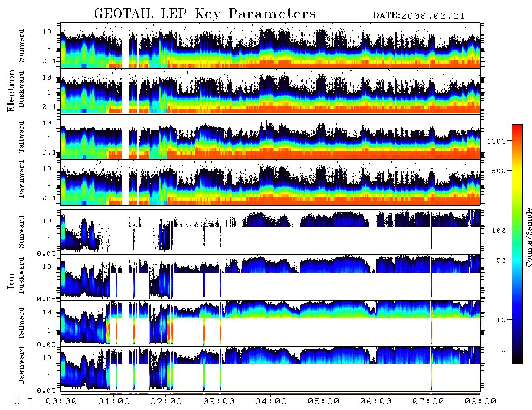
Task: Click the Electron Sunward spectrogram panel
Action: (x=270, y=46)
